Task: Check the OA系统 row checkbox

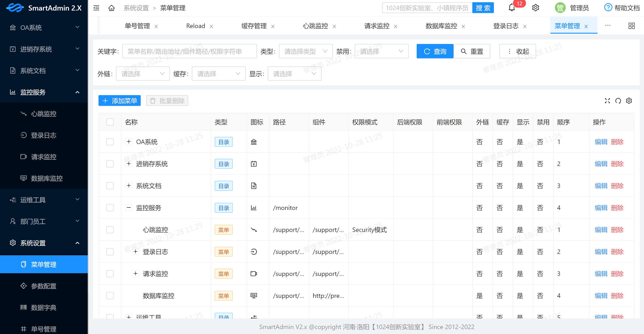Action: click(x=110, y=142)
